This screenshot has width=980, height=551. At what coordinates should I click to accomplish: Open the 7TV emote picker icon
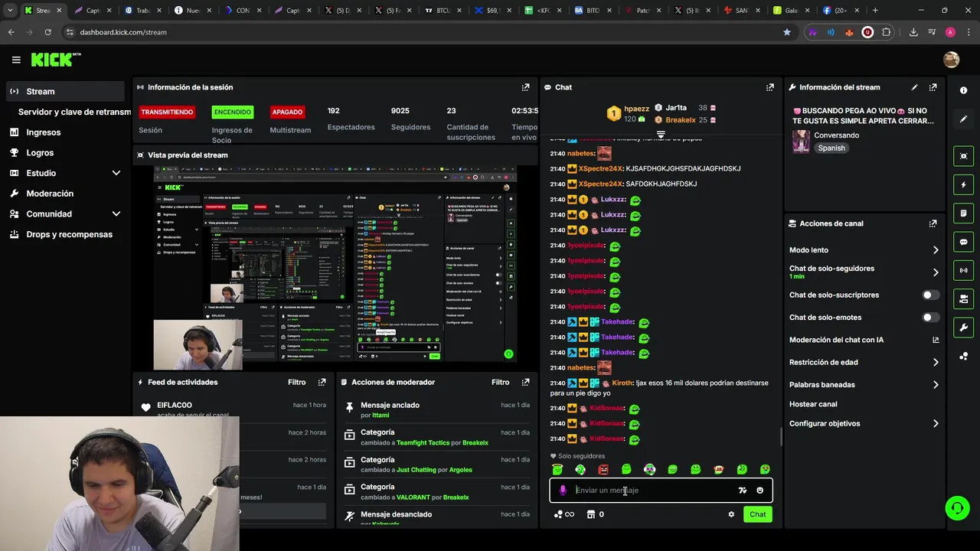(x=742, y=491)
